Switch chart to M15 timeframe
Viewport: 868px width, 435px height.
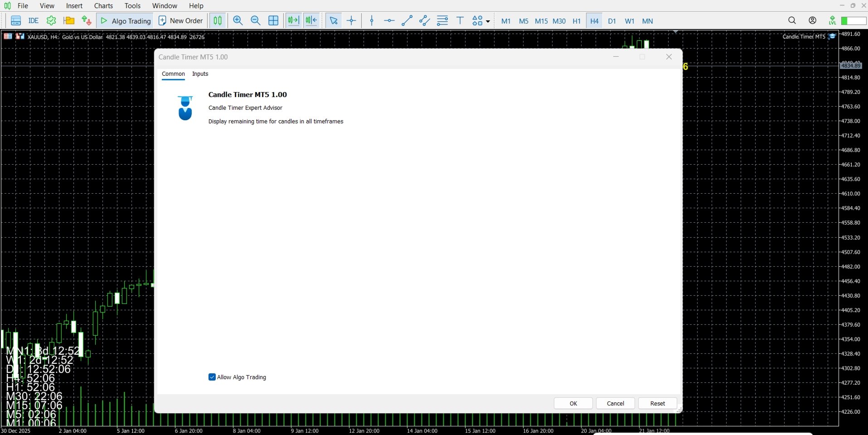pos(541,21)
